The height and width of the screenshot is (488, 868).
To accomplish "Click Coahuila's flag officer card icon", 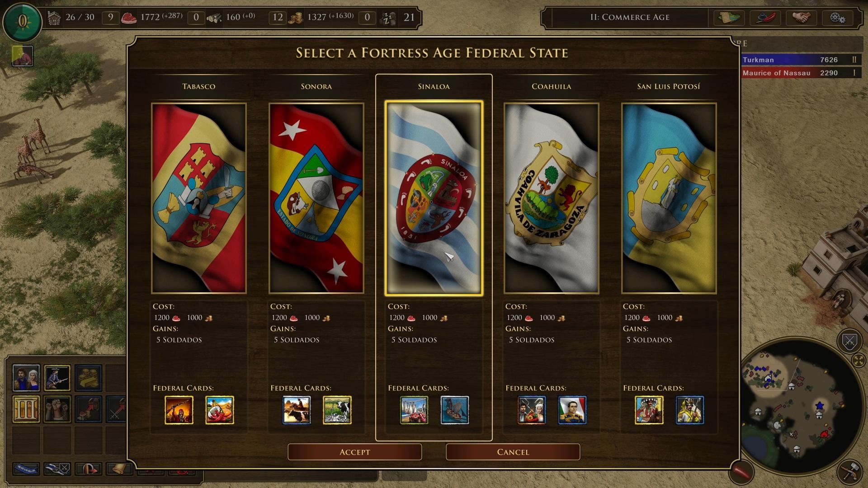I will tap(572, 410).
